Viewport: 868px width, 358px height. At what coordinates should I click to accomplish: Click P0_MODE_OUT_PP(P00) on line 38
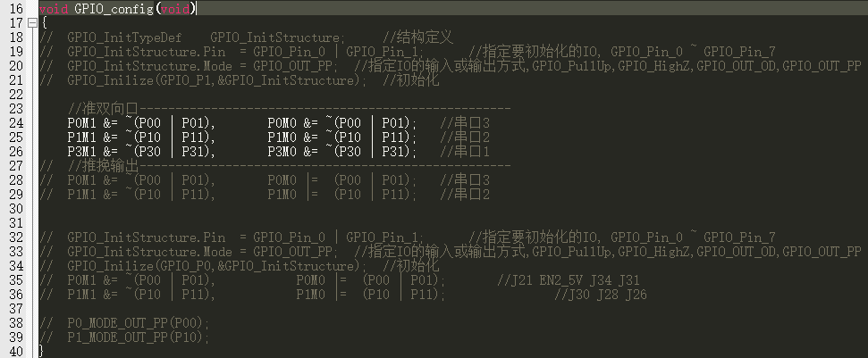(139, 323)
